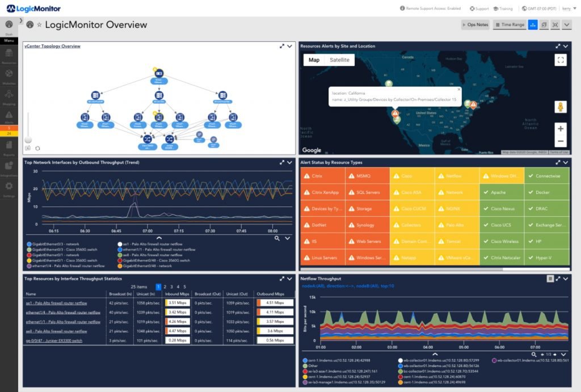This screenshot has height=392, width=581.
Task: Click the magnifier icon in Netflow Throughput legend
Action: 534,355
